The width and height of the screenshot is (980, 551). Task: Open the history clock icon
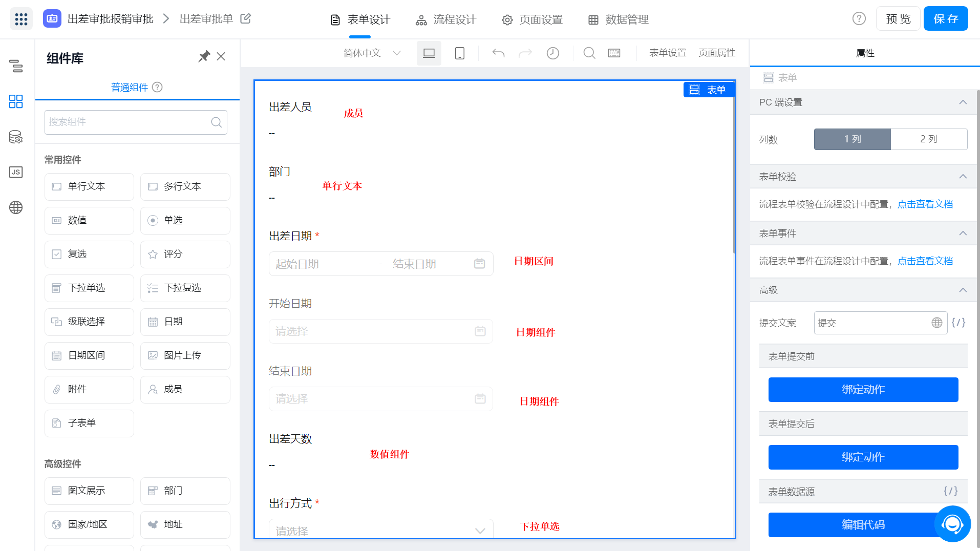(x=553, y=53)
